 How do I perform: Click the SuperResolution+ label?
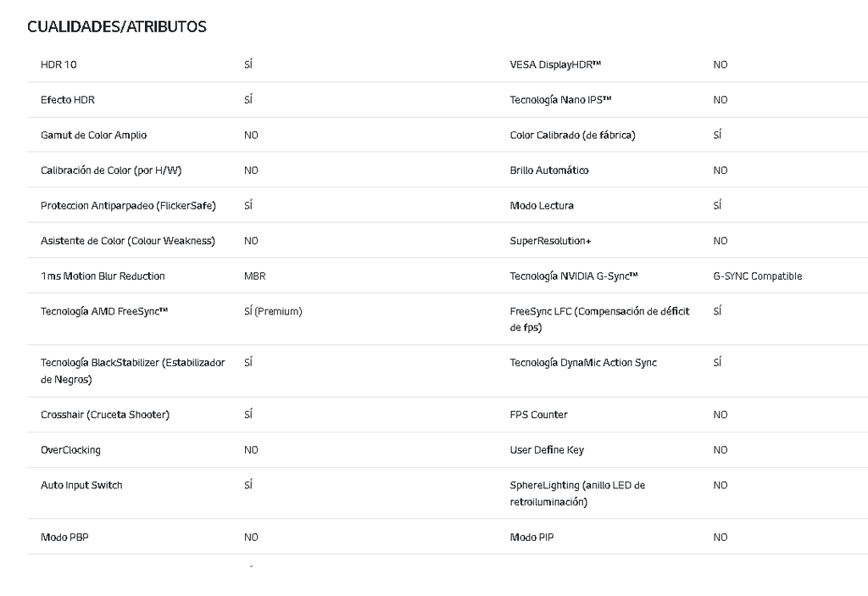550,242
